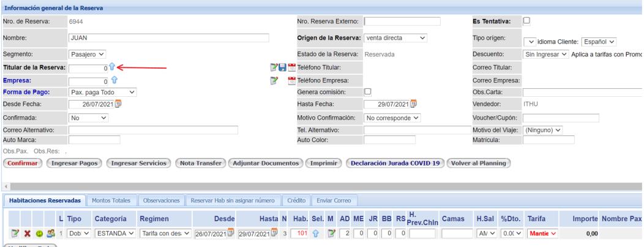Open date picker for Hasta Fecha
The width and height of the screenshot is (644, 247).
tap(414, 104)
